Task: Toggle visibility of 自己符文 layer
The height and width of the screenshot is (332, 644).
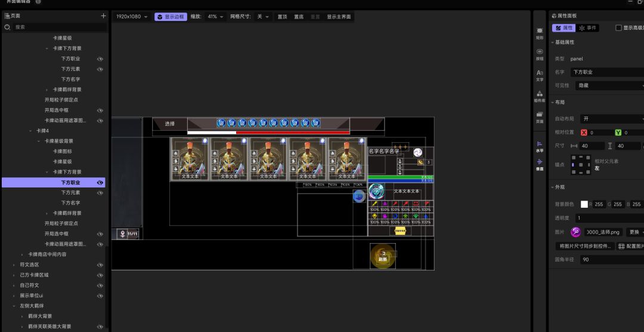Action: [100, 285]
